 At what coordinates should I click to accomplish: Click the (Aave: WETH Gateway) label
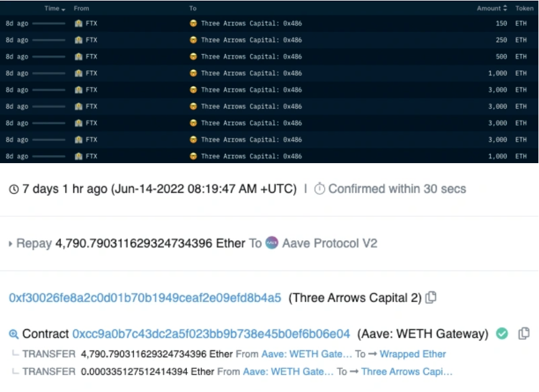point(423,334)
